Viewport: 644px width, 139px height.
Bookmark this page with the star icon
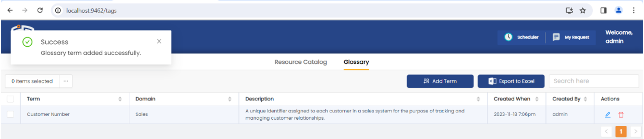[583, 11]
